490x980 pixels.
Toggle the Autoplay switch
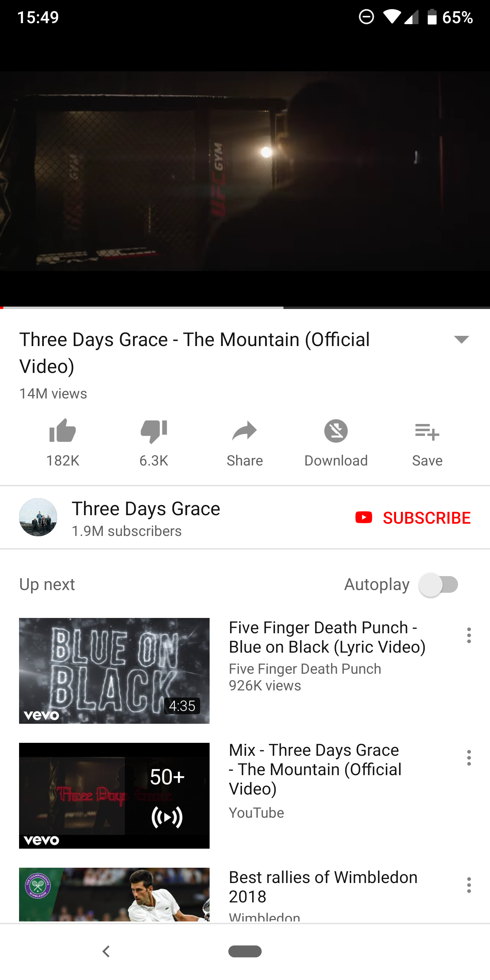tap(439, 584)
